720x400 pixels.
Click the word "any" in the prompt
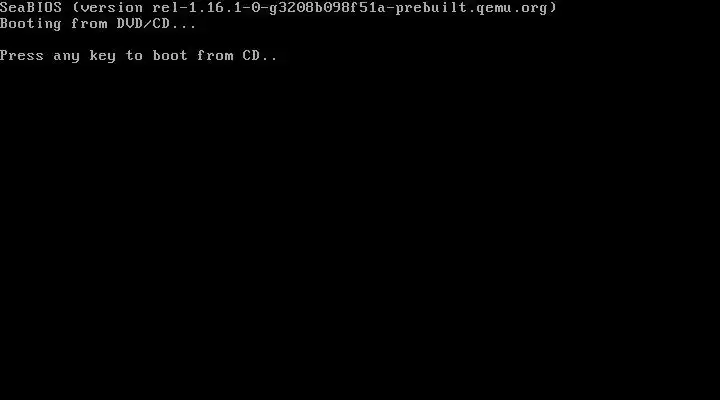tap(67, 57)
